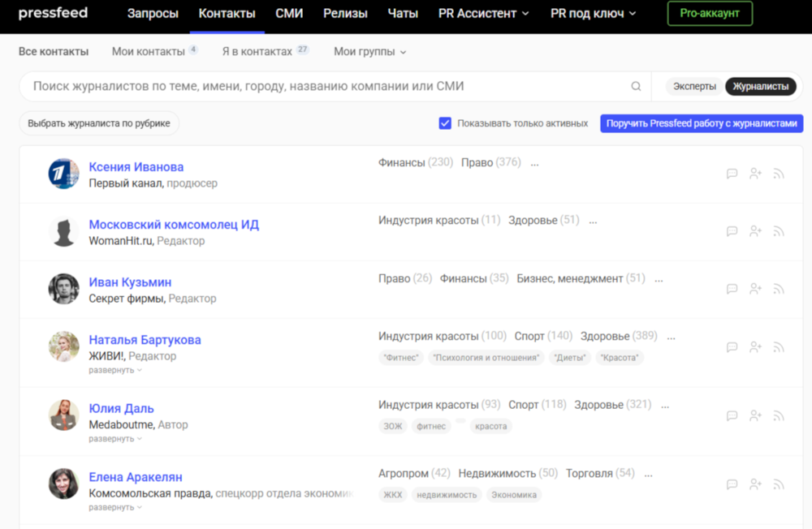Open Чаты in top navigation
This screenshot has width=812, height=529.
(x=403, y=14)
